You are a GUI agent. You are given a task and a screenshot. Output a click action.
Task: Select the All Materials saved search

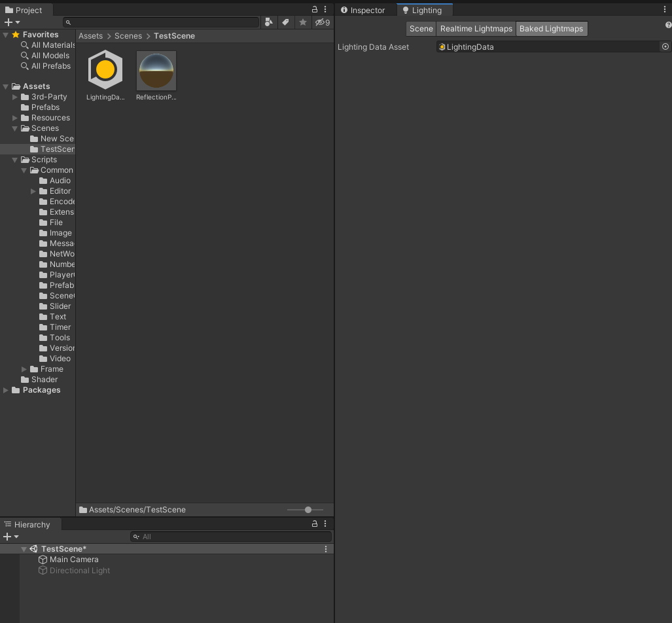pos(48,45)
